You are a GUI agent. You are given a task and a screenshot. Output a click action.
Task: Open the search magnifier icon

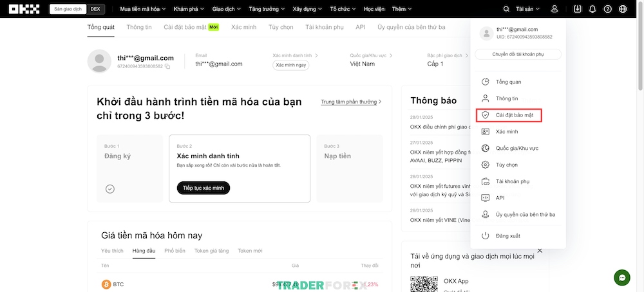[506, 9]
